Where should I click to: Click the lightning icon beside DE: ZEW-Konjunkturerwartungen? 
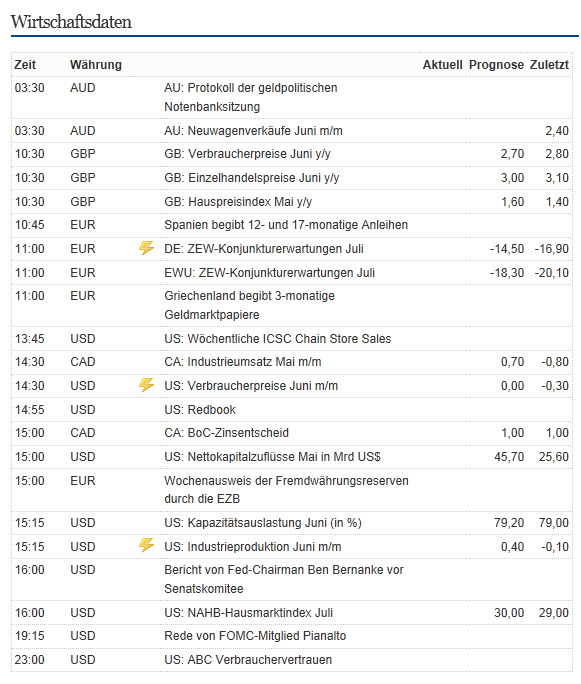pyautogui.click(x=146, y=248)
